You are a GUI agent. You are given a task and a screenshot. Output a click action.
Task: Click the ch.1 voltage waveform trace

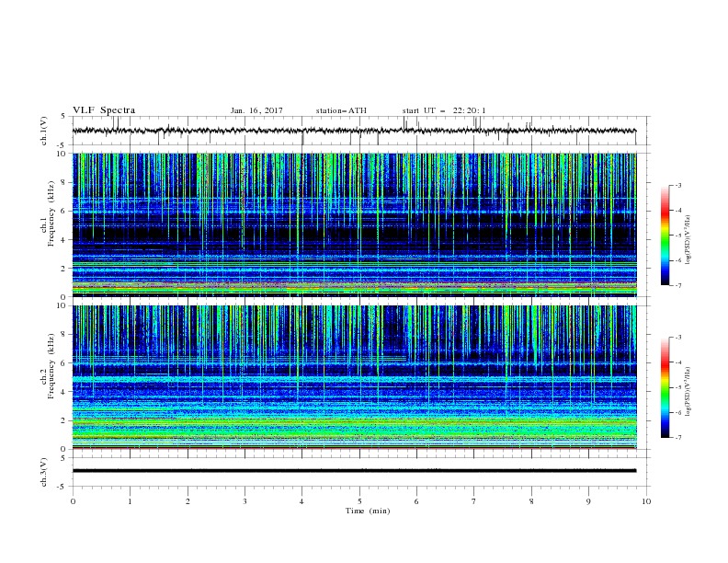354,131
